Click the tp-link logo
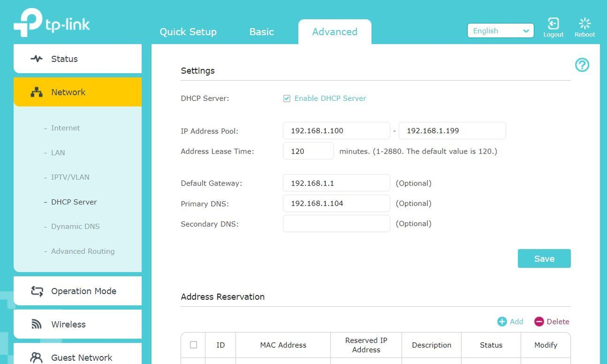Screen dimensions: 607x364 (52, 23)
